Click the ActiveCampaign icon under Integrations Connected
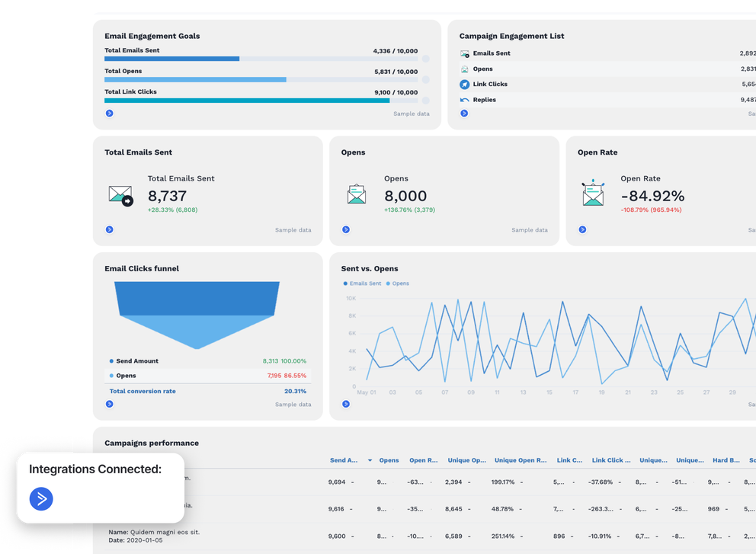This screenshot has height=554, width=756. pos(41,498)
